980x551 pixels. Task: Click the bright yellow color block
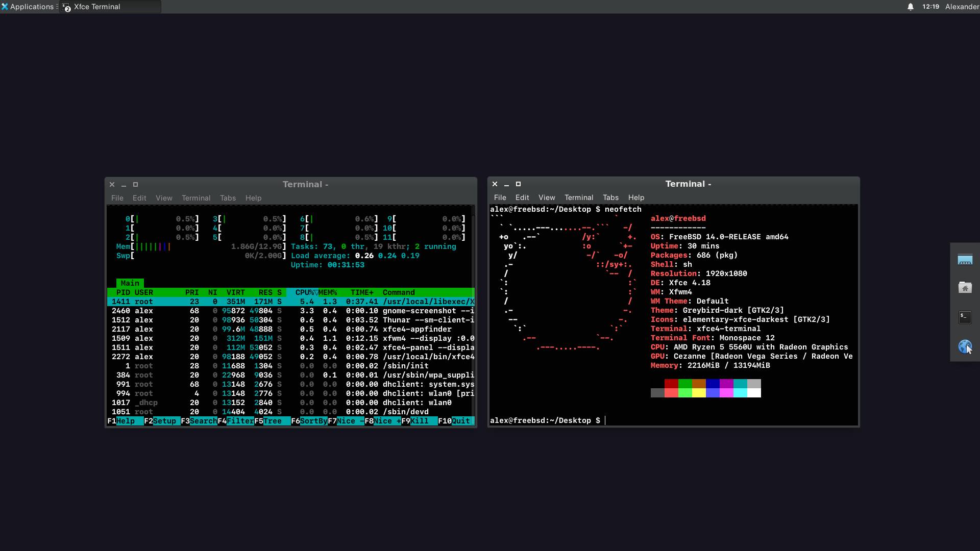[x=699, y=393]
